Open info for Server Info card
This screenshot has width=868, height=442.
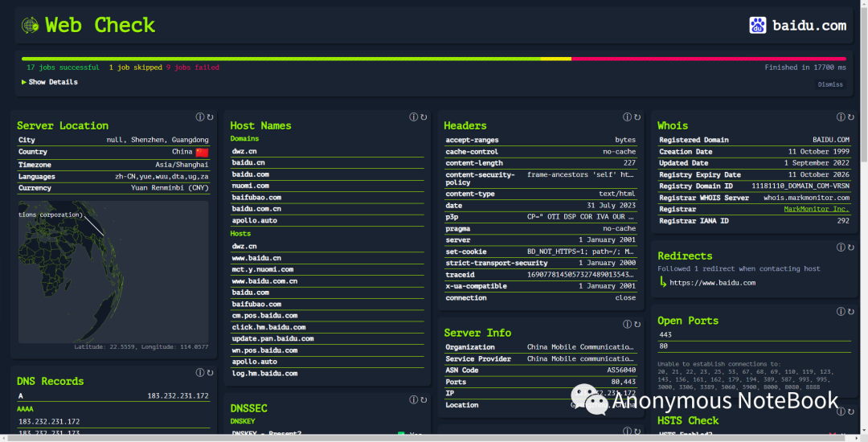627,324
